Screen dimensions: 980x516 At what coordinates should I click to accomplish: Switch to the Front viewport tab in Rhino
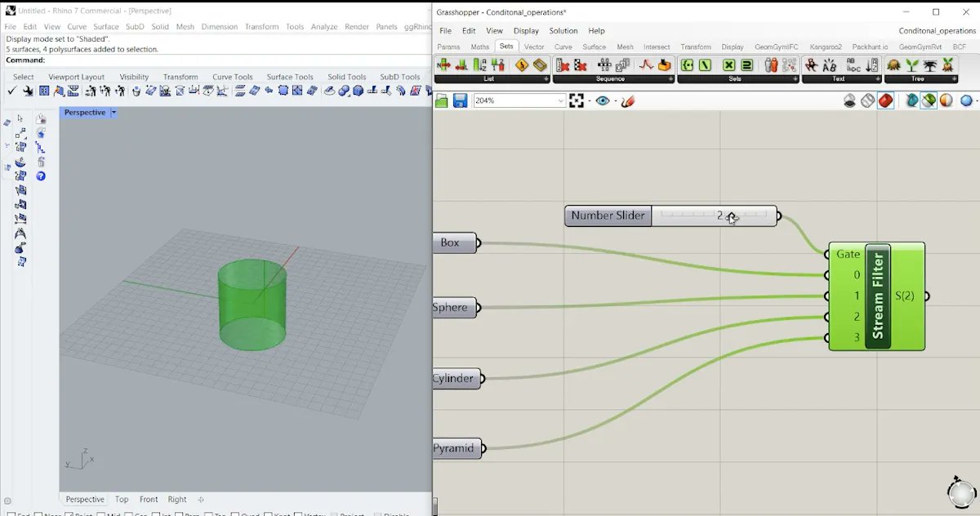point(149,500)
